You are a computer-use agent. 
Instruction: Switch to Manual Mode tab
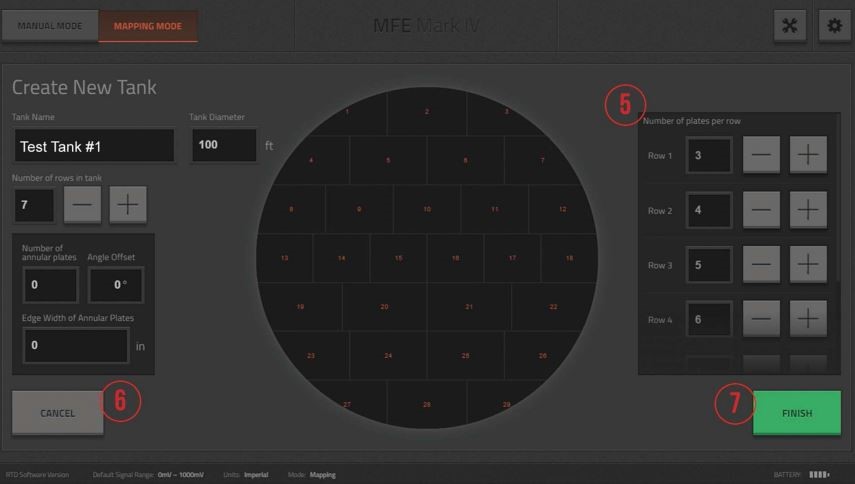coord(49,26)
